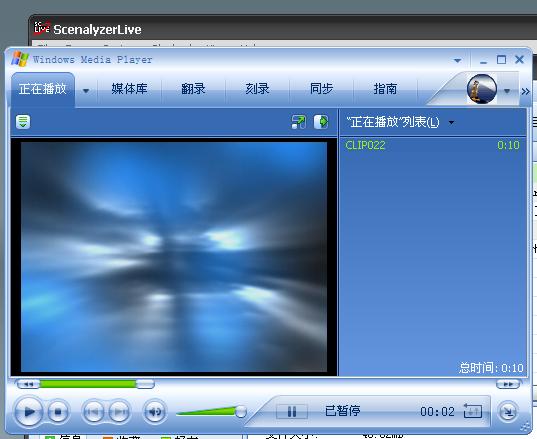
Task: Adjust the volume slider knob
Action: 241,412
